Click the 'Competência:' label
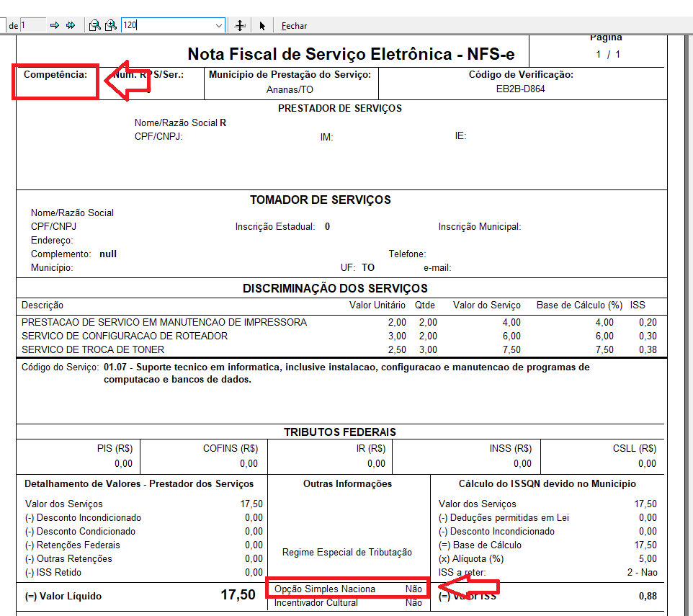Screen dimensions: 693x616 click(55, 75)
